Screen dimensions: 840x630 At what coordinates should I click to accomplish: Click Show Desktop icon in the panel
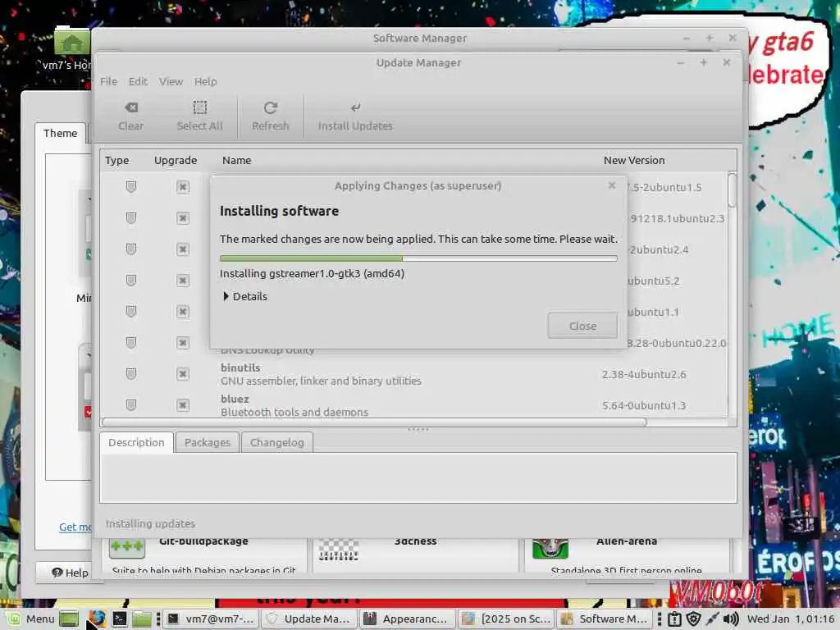[69, 619]
